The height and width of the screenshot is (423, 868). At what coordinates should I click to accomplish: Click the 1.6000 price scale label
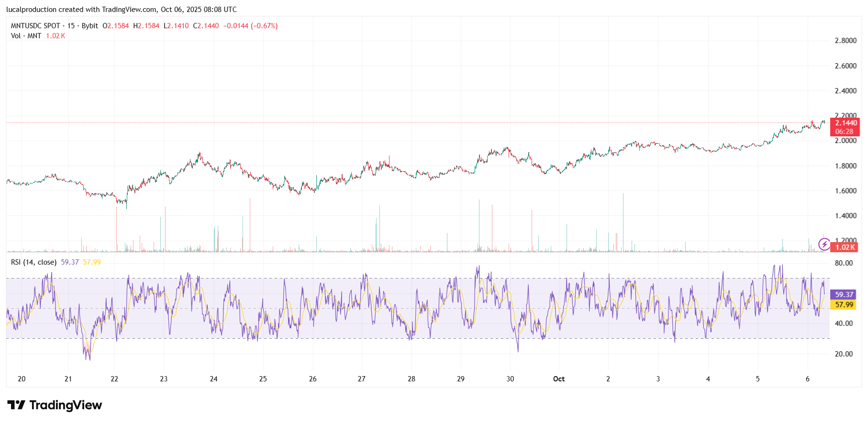point(846,191)
